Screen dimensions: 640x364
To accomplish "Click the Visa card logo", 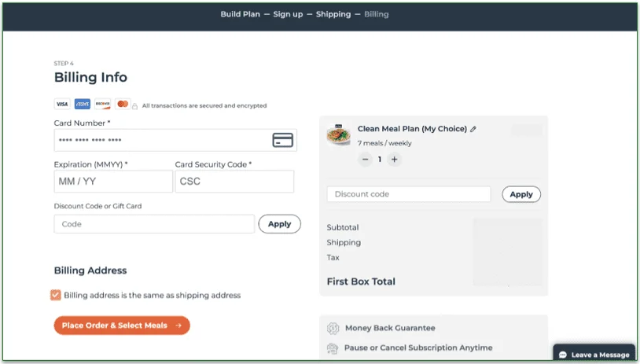I will [x=62, y=104].
